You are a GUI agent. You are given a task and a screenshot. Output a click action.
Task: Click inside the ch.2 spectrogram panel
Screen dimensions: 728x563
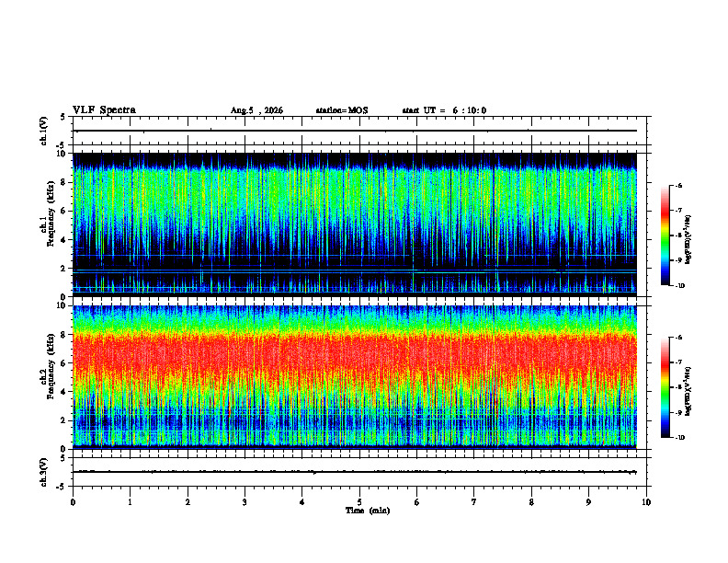pyautogui.click(x=355, y=377)
